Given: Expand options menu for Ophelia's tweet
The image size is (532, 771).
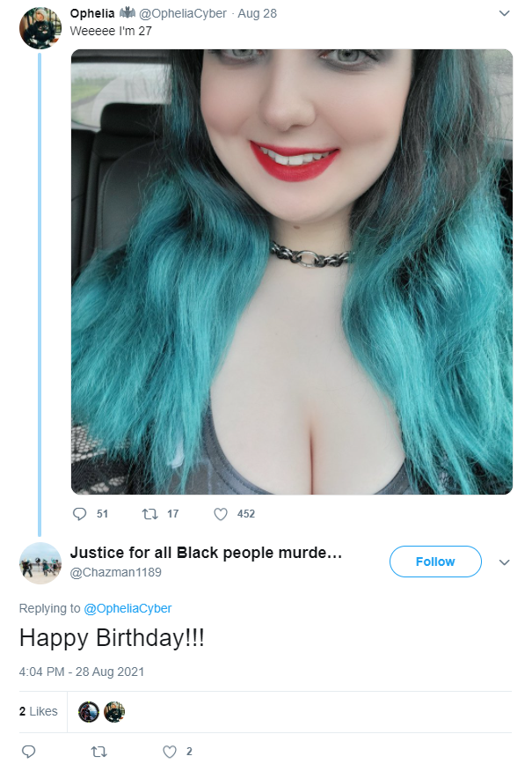Looking at the screenshot, I should click(x=504, y=13).
